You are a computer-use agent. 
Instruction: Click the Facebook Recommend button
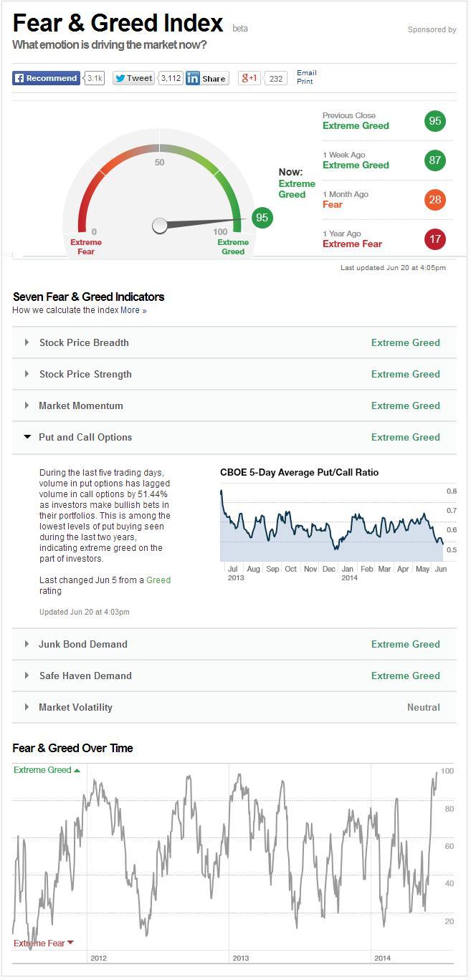[46, 78]
